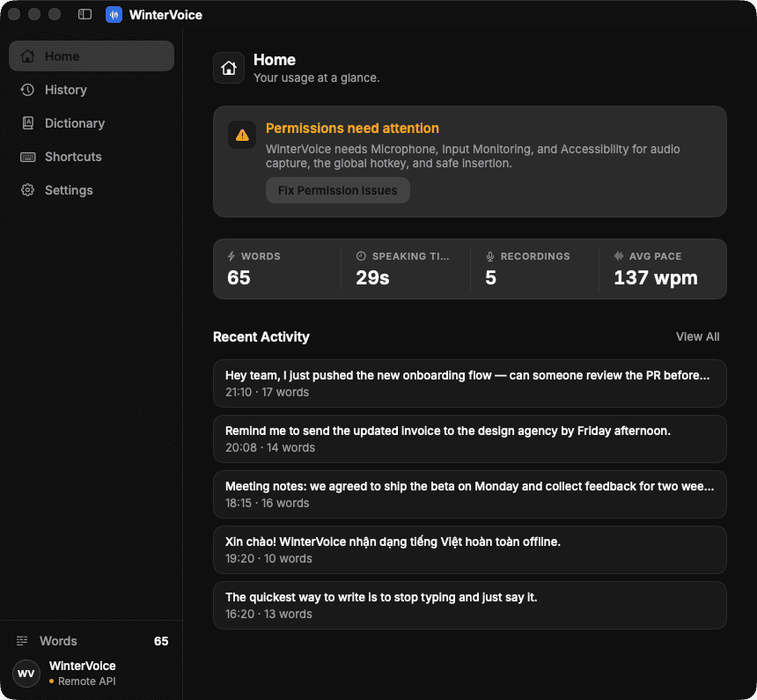The width and height of the screenshot is (757, 700).
Task: Click the Recordings microphone icon
Action: click(490, 256)
